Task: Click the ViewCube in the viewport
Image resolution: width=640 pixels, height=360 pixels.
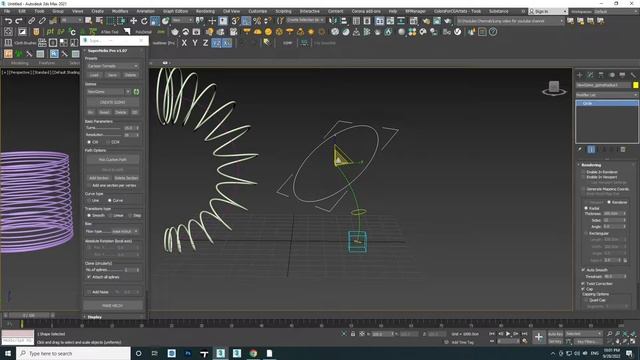Action: (554, 88)
